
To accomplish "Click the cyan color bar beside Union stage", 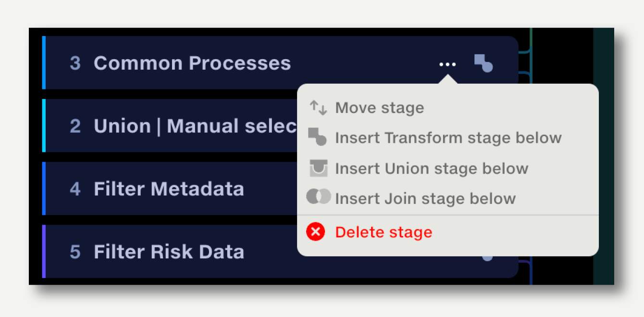I will pyautogui.click(x=44, y=126).
